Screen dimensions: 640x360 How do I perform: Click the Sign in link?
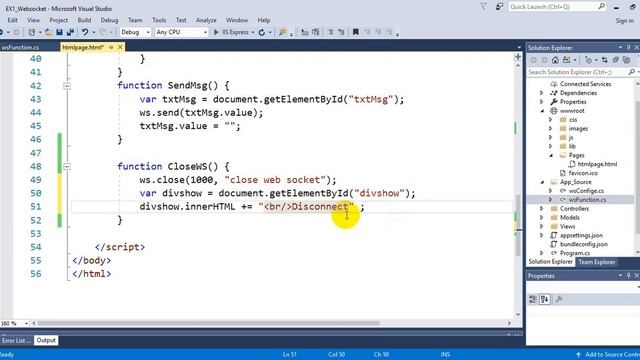[624, 20]
